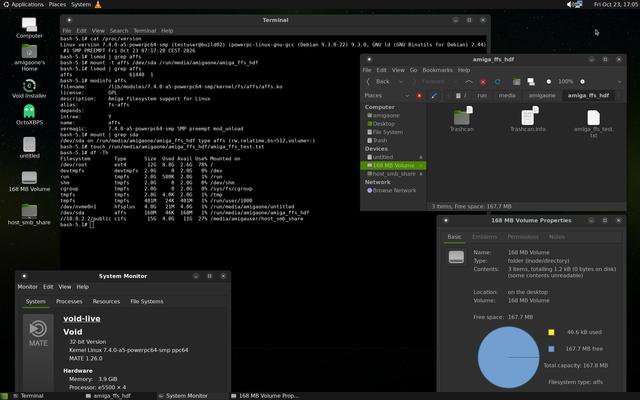Zoom out in the file manager
Image resolution: width=640 pixels, height=400 pixels.
(x=549, y=82)
